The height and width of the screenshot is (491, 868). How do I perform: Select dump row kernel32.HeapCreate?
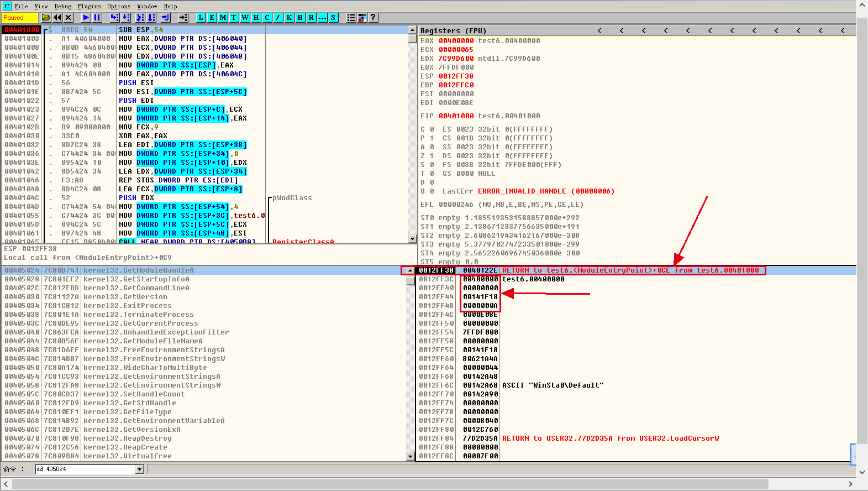203,447
